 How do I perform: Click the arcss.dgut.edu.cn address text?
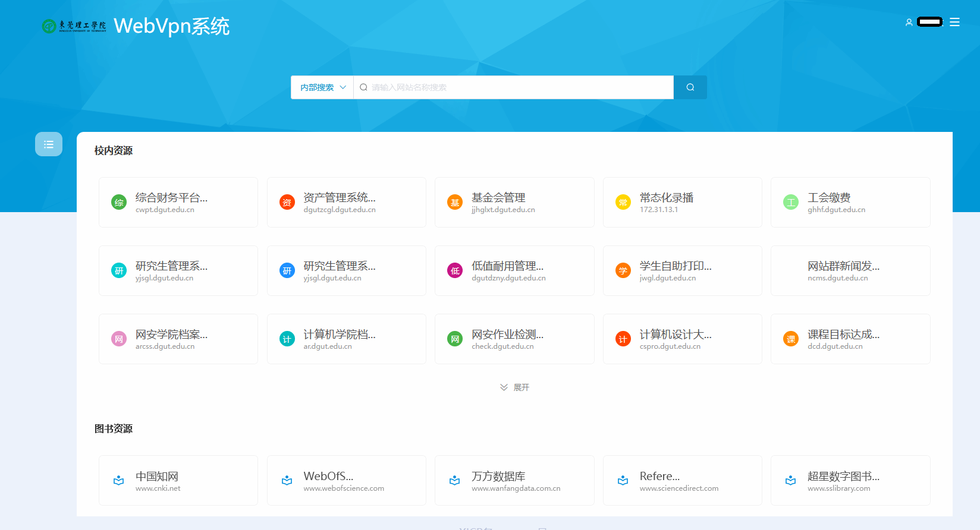(x=165, y=346)
